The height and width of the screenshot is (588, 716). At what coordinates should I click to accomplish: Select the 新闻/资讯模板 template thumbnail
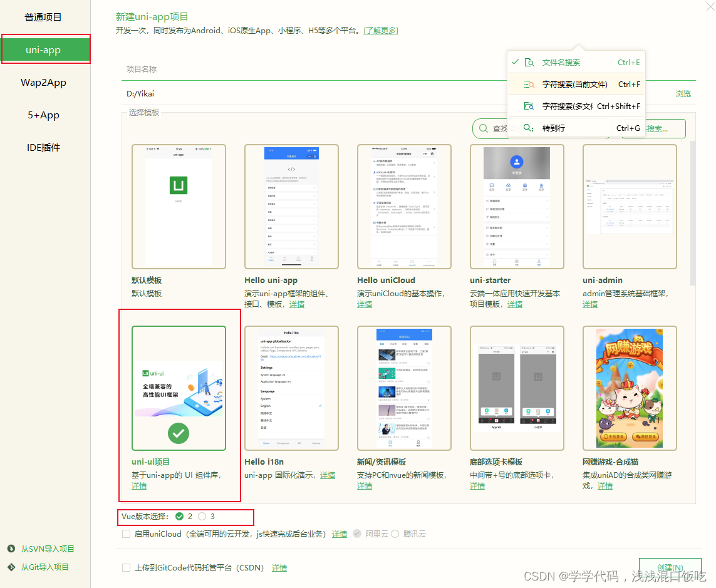point(404,388)
